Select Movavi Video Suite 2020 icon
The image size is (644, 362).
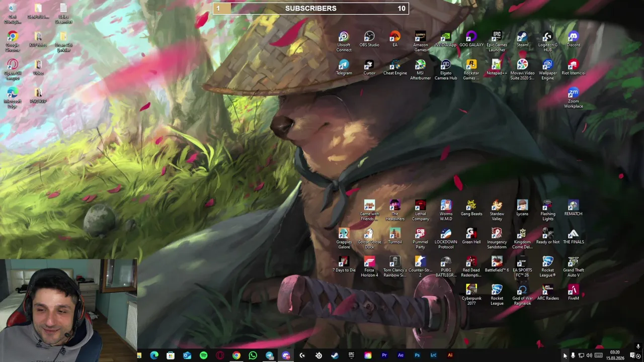(x=522, y=69)
